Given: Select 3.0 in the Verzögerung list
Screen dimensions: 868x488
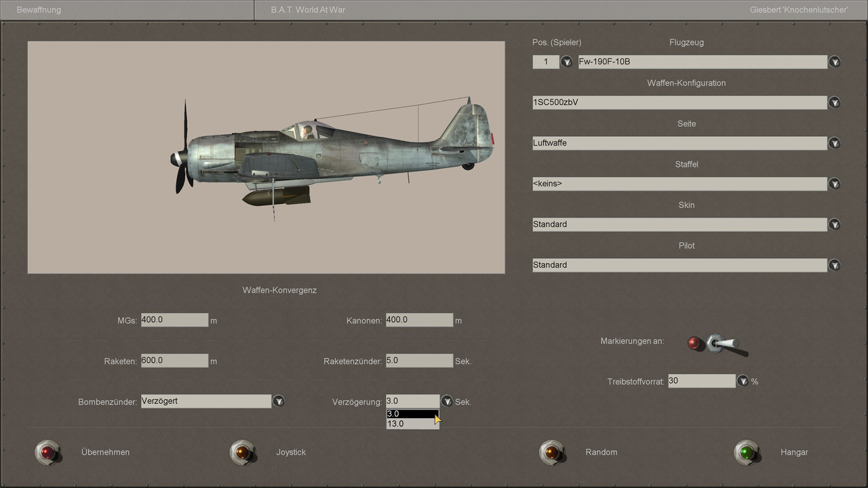Looking at the screenshot, I should pos(413,413).
